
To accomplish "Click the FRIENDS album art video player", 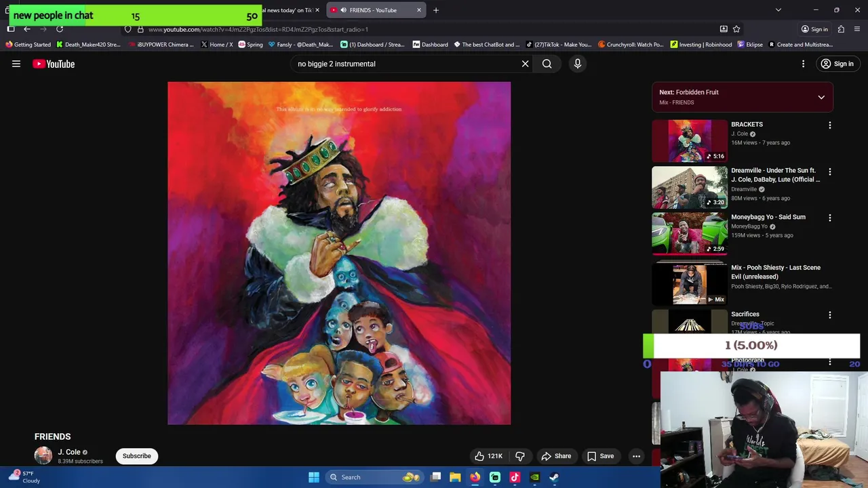I will (339, 253).
